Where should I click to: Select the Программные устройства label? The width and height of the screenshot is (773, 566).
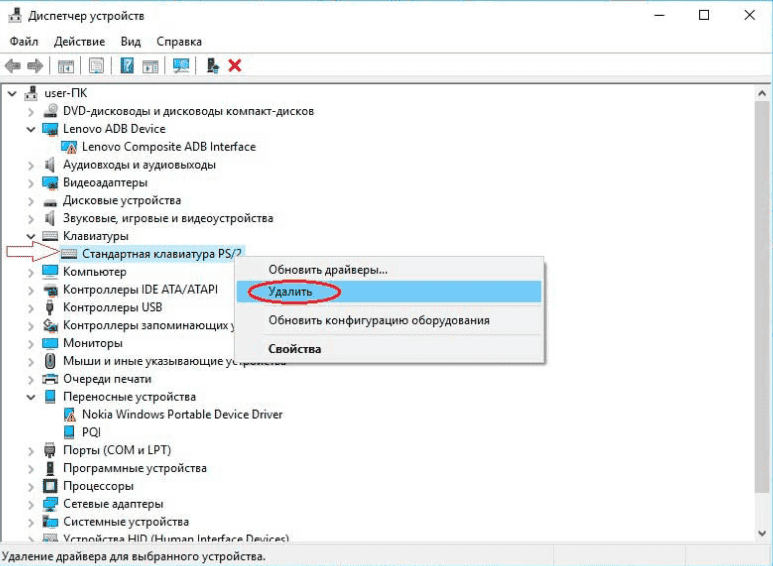coord(135,468)
